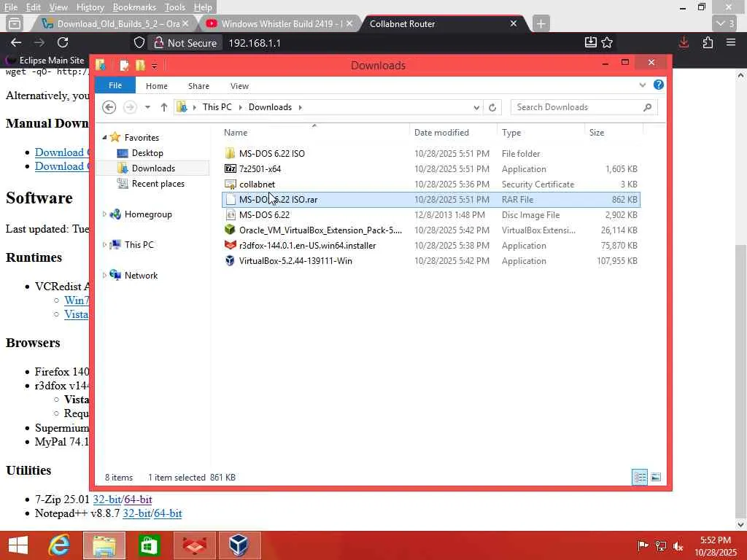Open a new browser tab

point(541,23)
